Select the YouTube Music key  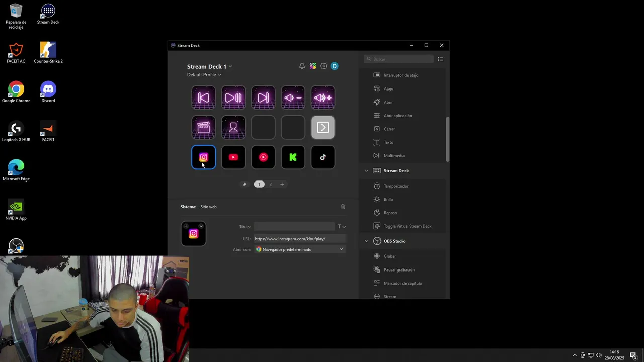tap(263, 157)
